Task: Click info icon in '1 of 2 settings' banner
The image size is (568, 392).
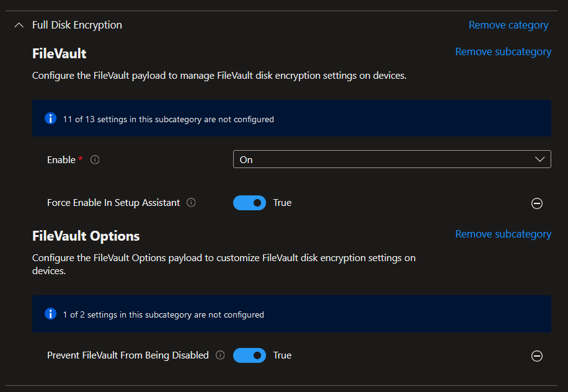Action: click(x=51, y=314)
